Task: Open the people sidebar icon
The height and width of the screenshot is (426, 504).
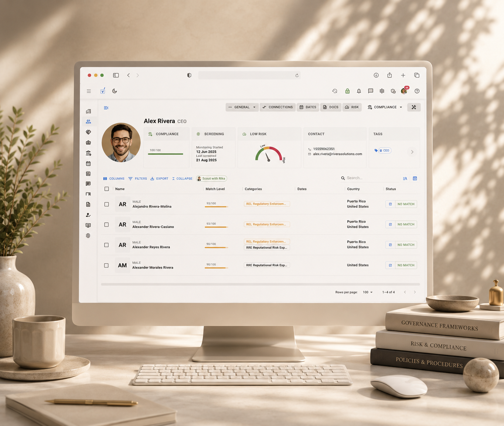Action: (88, 122)
